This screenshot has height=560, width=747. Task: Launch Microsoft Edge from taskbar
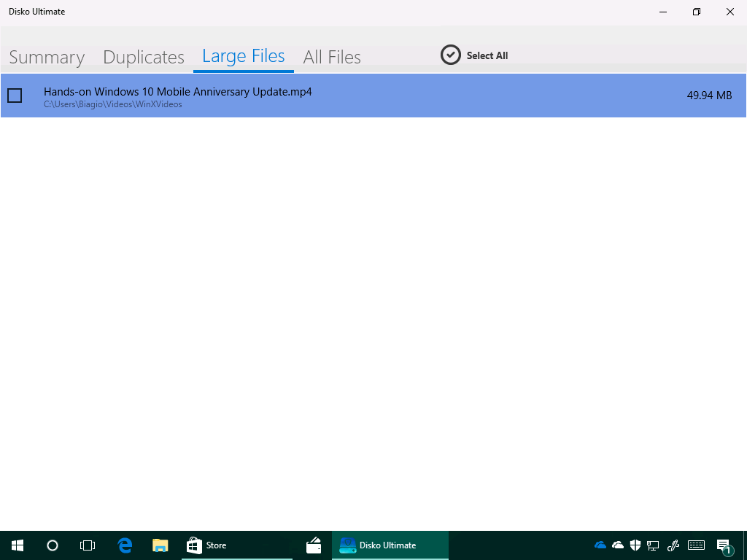coord(125,545)
